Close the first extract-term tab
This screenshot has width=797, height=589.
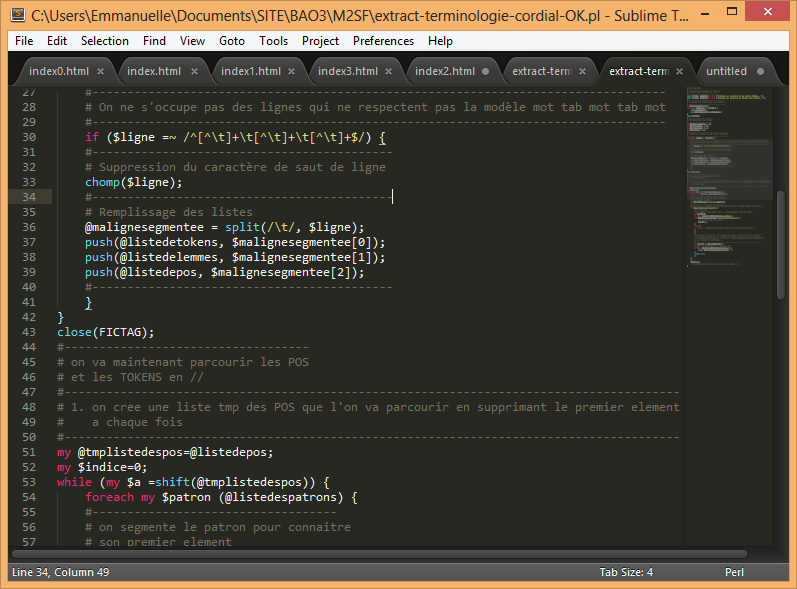coord(583,72)
